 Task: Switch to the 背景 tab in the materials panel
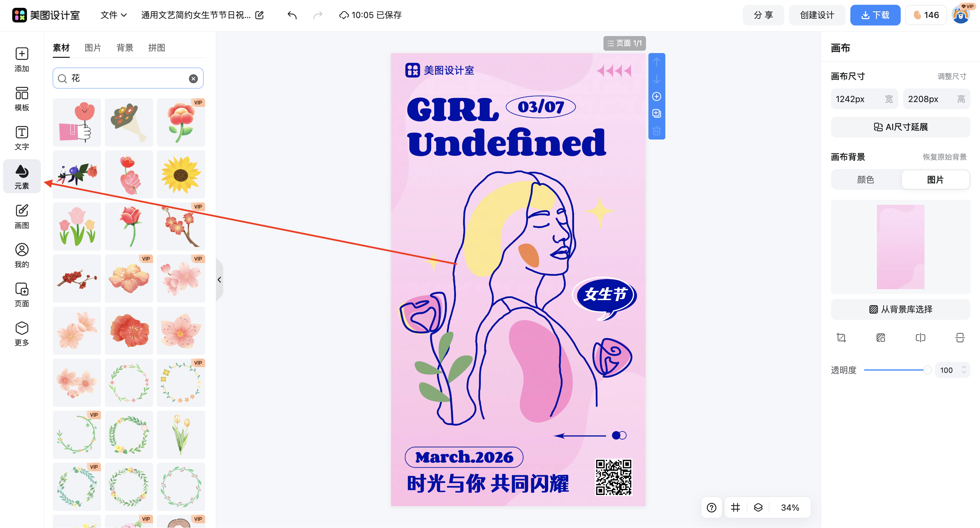point(125,47)
